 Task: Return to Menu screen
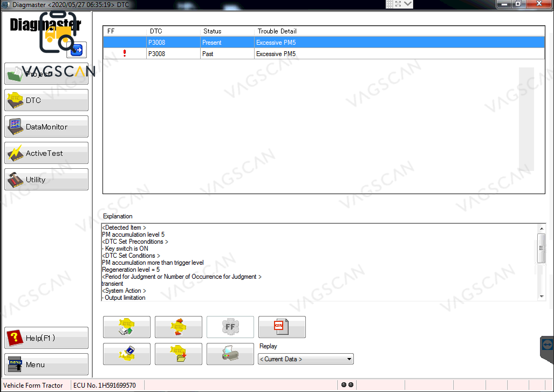[46, 364]
